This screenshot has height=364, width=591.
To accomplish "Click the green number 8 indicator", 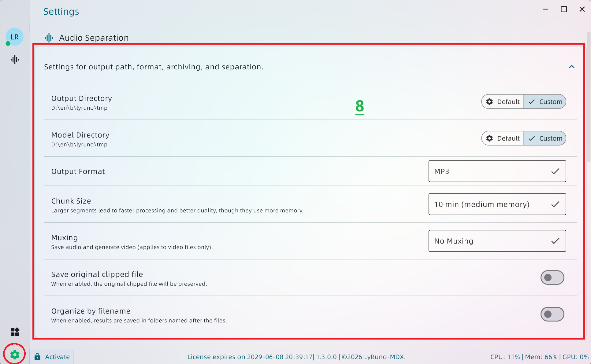I will pos(359,106).
